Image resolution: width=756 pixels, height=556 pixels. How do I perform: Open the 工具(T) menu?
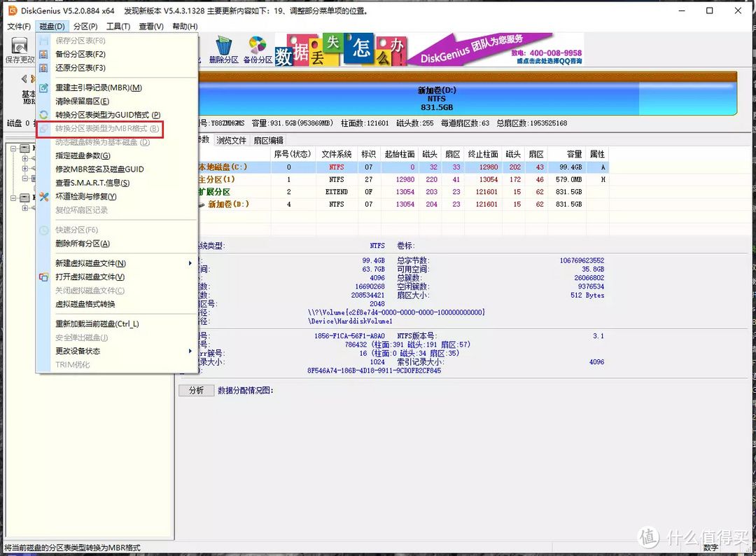[x=118, y=27]
